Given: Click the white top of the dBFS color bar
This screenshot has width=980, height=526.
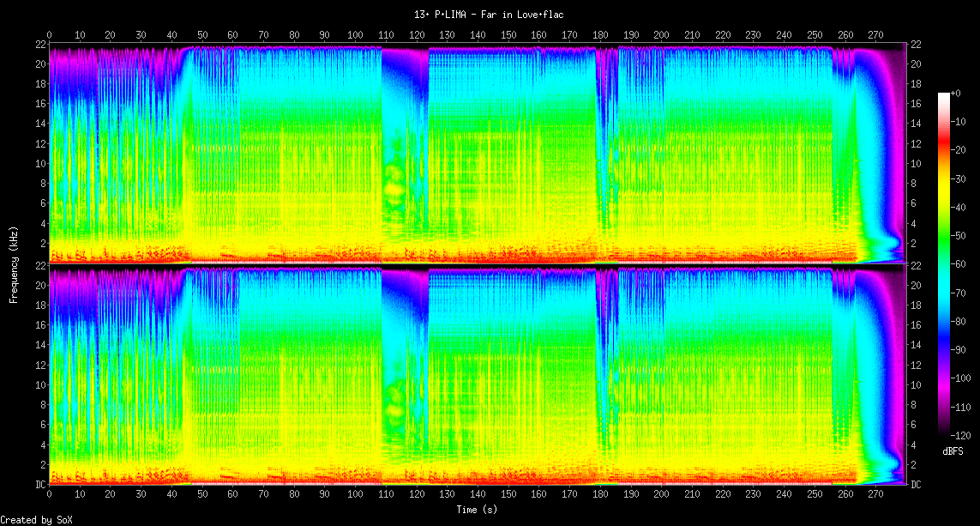Looking at the screenshot, I should click(x=944, y=95).
